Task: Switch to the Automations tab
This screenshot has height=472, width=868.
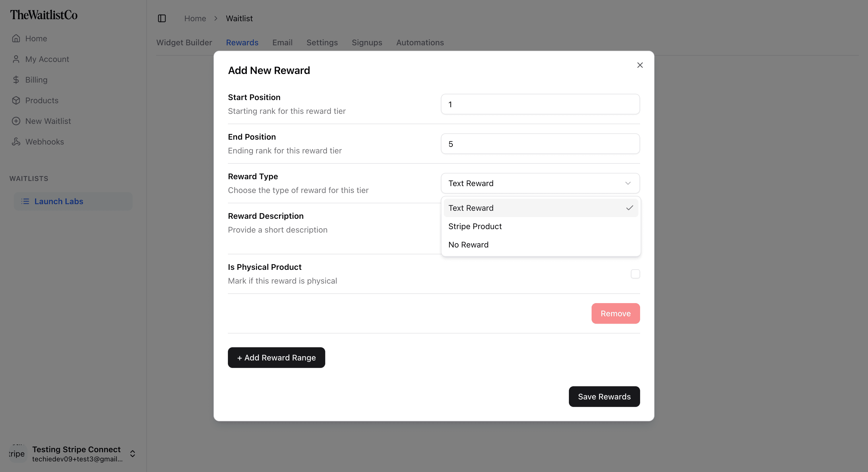Action: pos(420,42)
